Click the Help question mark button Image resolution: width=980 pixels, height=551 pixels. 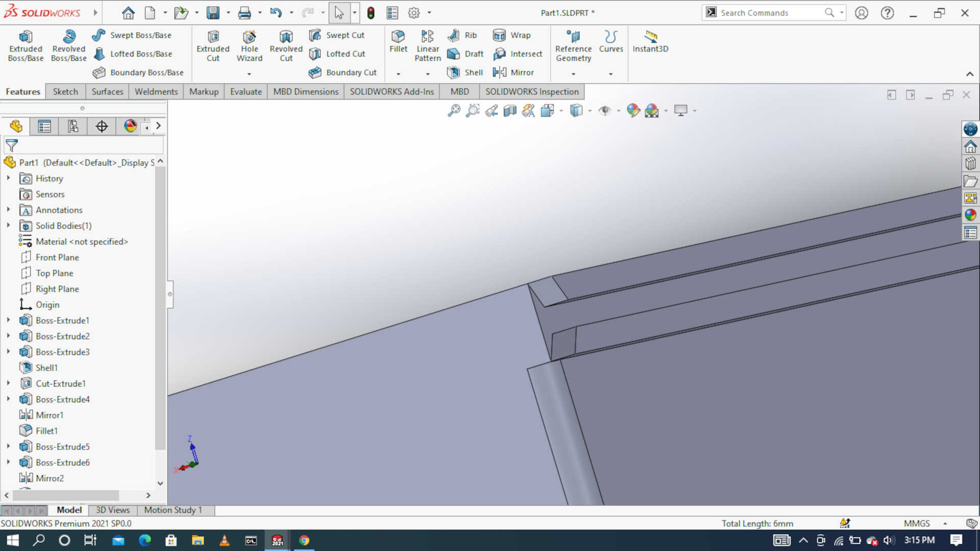tap(887, 12)
